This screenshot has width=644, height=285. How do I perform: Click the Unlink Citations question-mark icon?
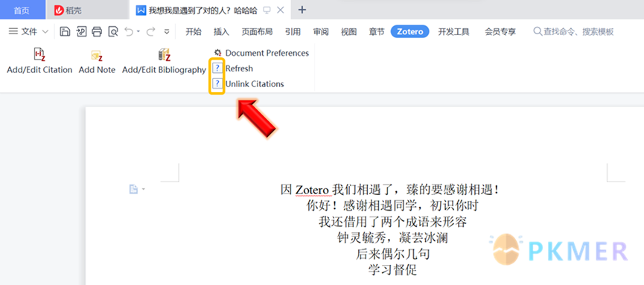(217, 84)
